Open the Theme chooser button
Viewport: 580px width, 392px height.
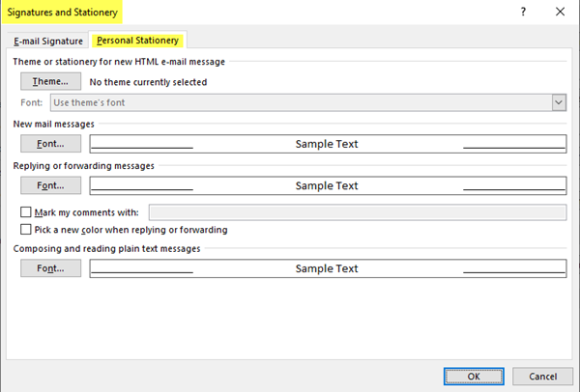pos(50,82)
